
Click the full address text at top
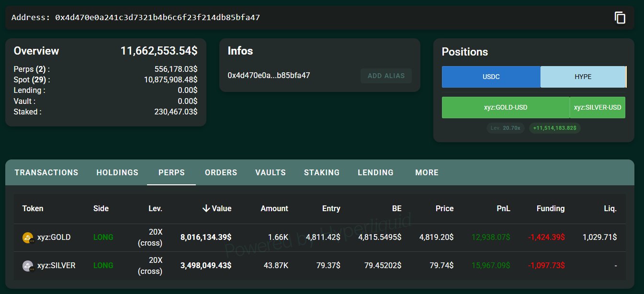pyautogui.click(x=158, y=18)
